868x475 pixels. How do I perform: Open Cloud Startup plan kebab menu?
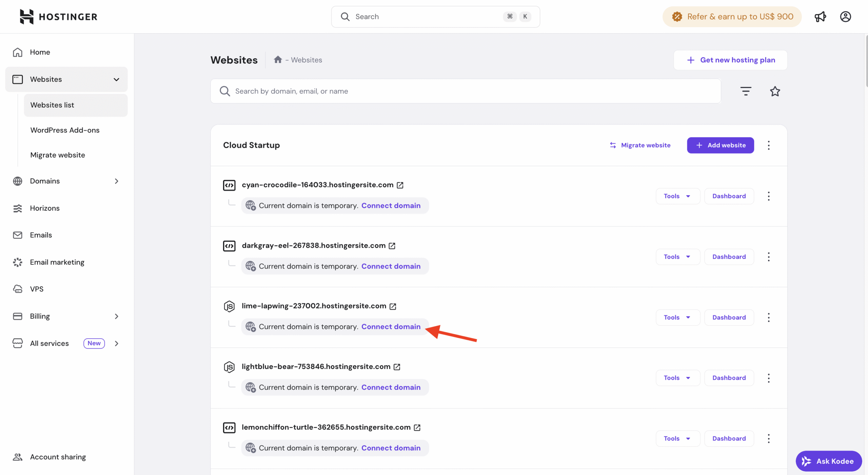[769, 145]
